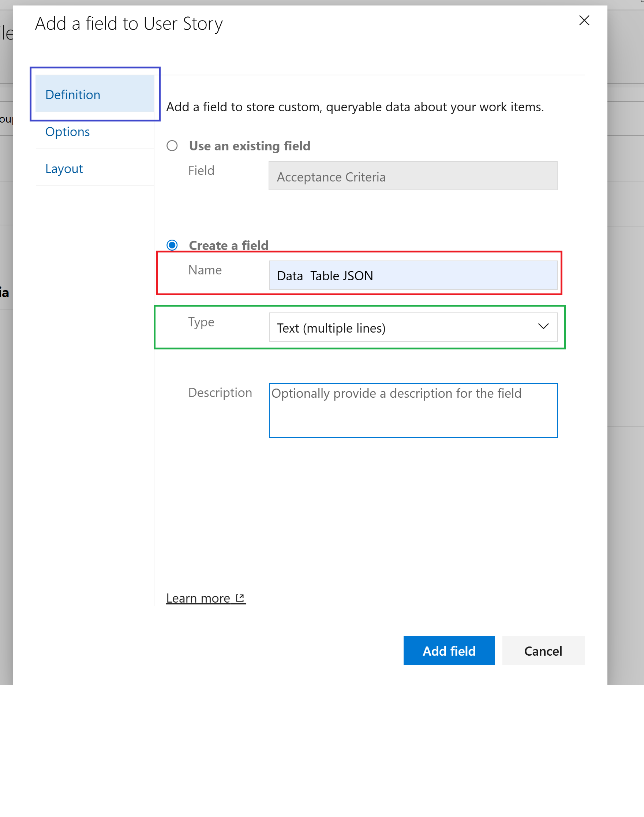Cancel adding the field

tap(543, 651)
